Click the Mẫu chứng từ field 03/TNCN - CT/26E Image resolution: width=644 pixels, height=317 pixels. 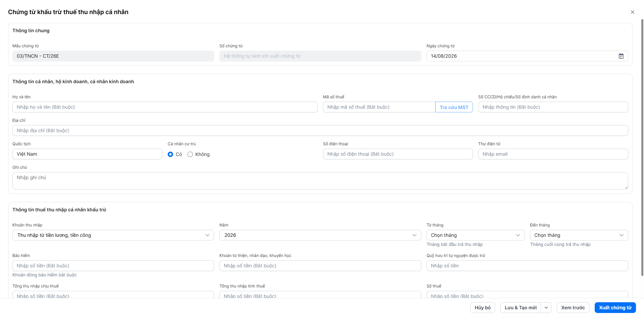point(113,56)
